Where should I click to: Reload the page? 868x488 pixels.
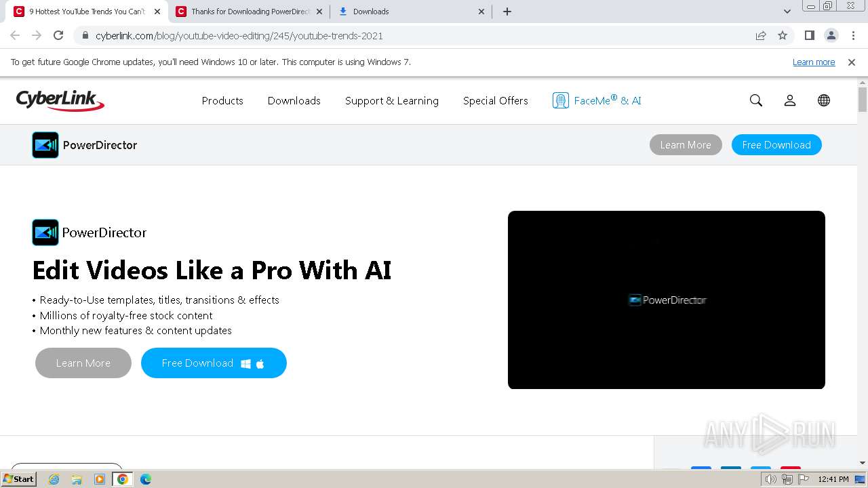58,35
